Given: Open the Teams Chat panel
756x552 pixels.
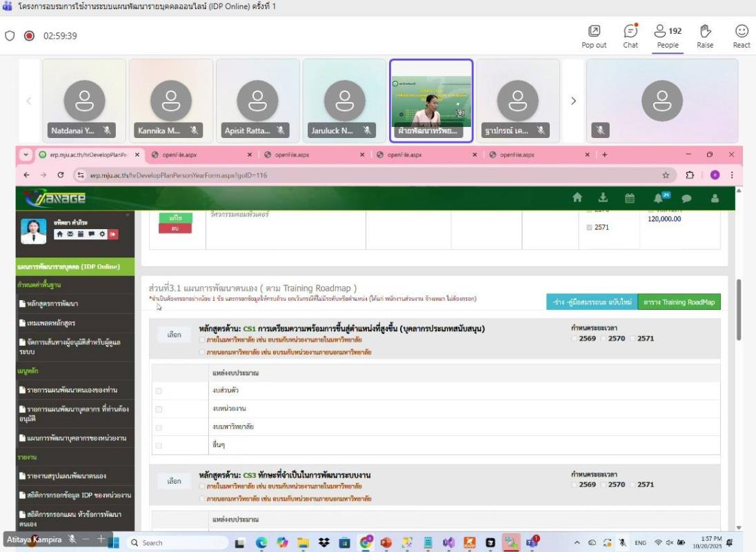Looking at the screenshot, I should (x=630, y=35).
